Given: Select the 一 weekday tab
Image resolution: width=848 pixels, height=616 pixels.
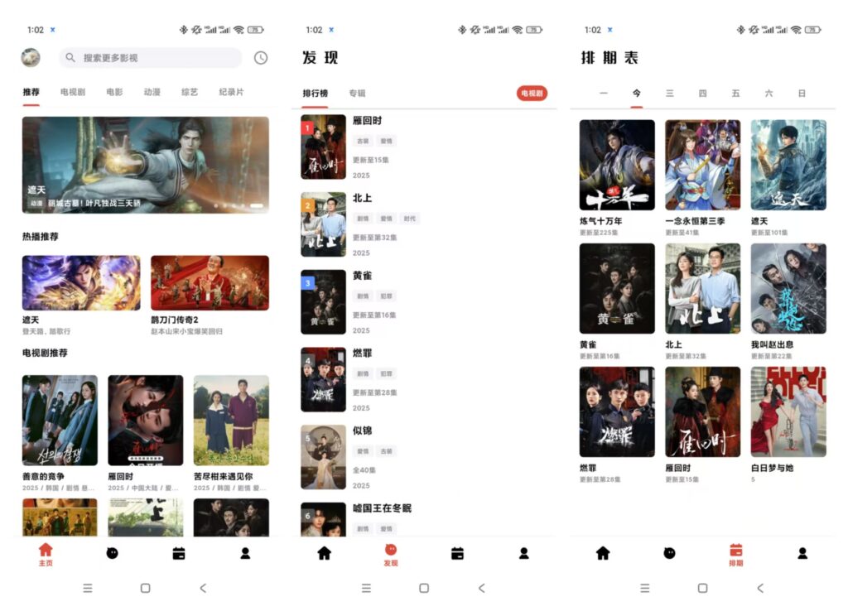Looking at the screenshot, I should pyautogui.click(x=604, y=93).
